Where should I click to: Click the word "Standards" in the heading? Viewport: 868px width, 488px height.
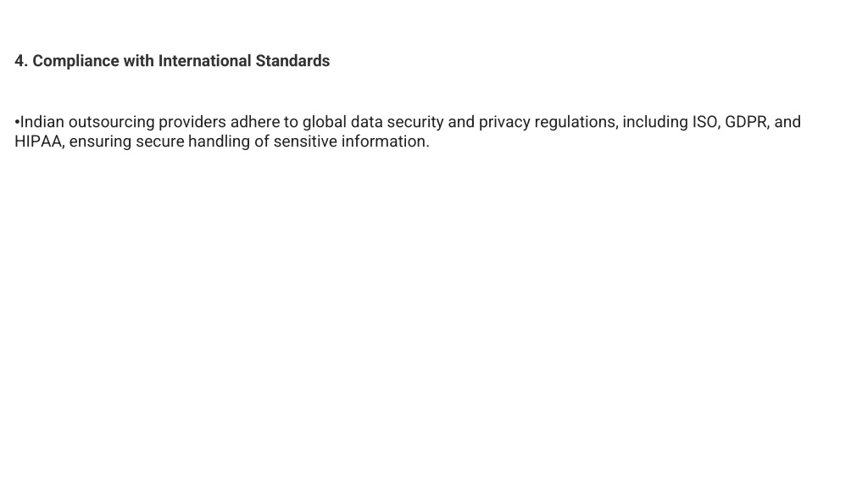(292, 61)
